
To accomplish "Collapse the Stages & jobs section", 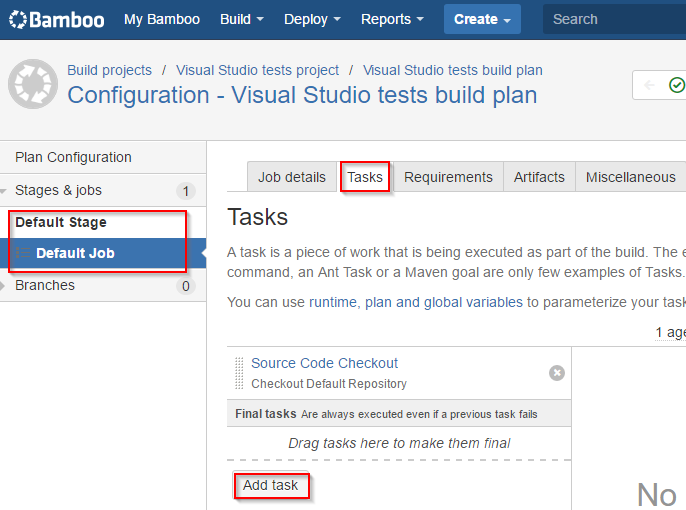I will pos(4,191).
